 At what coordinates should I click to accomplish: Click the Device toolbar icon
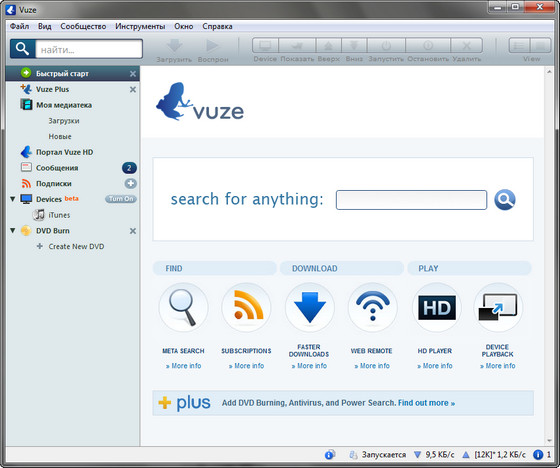coord(265,46)
